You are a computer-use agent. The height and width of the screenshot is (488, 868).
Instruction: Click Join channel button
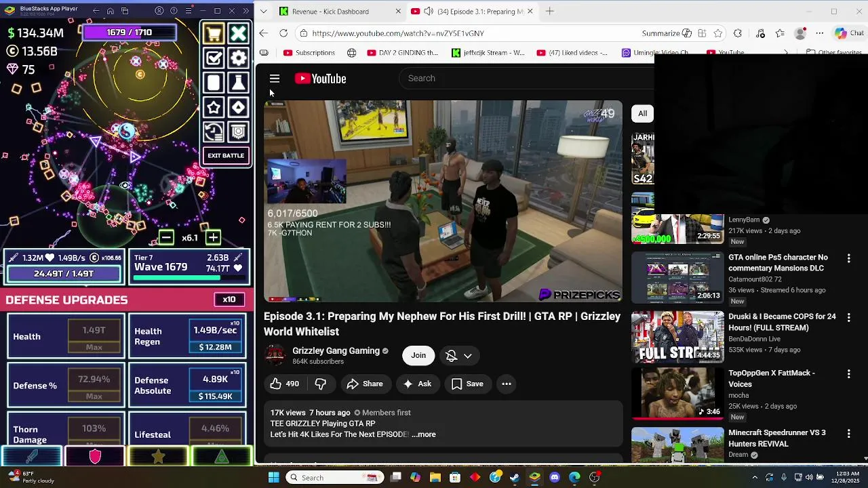(418, 356)
